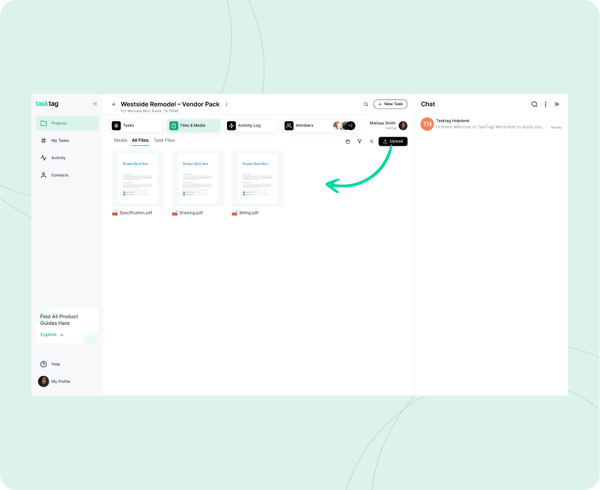Click the share icon next to Upload
The width and height of the screenshot is (600, 490).
(x=371, y=141)
